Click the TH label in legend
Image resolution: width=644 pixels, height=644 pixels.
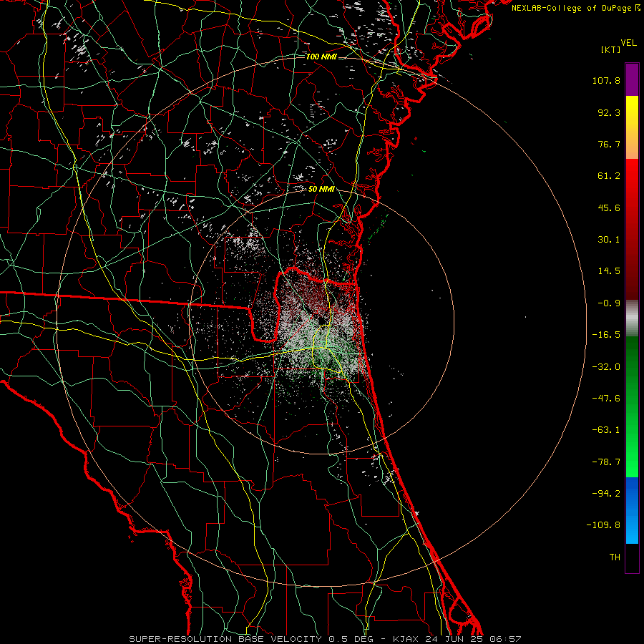pos(615,557)
